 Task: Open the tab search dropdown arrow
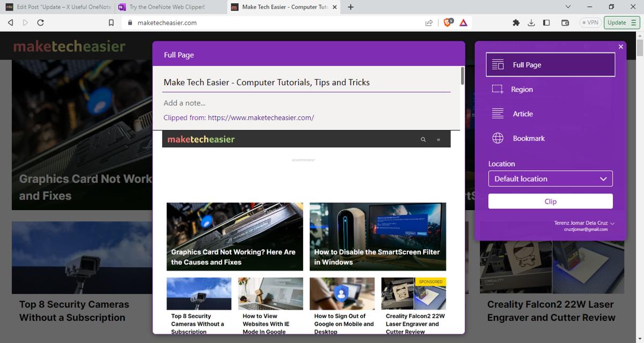coord(567,7)
